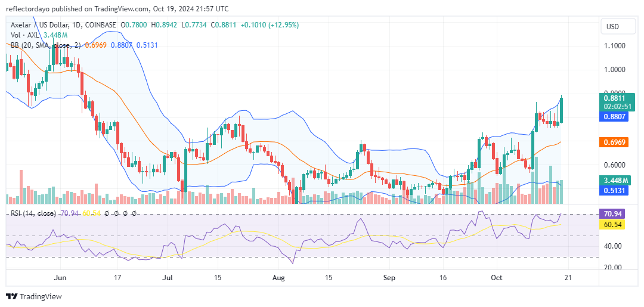Viewport: 644px width, 307px height.
Task: Click the Sep date label on time axis
Action: [x=389, y=278]
